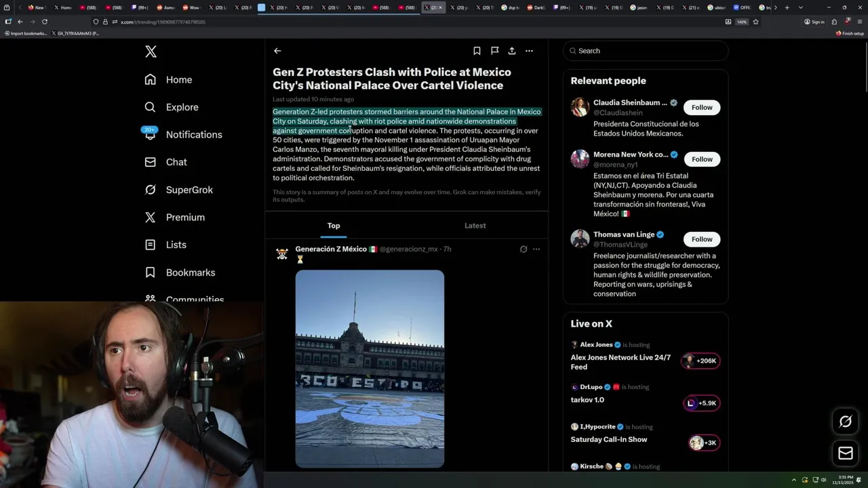This screenshot has height=488, width=868.
Task: Open Alex Jones Network Live 24/7 Feed
Action: click(x=620, y=362)
